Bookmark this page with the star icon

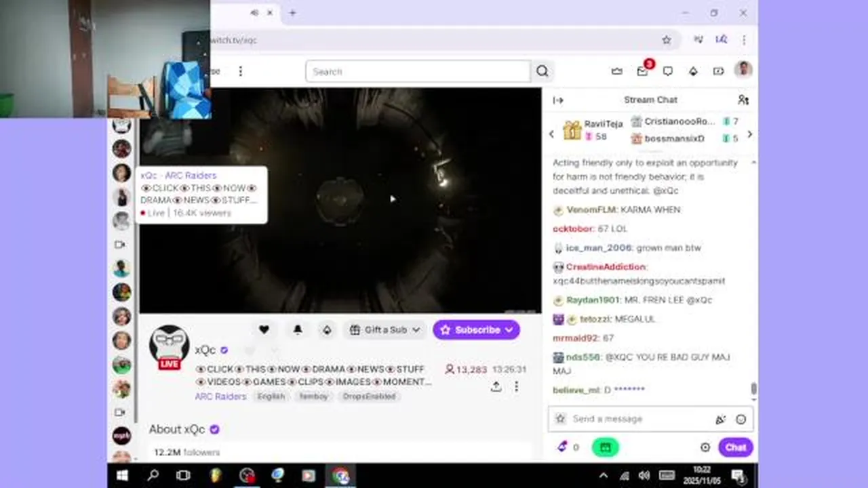[x=667, y=40]
